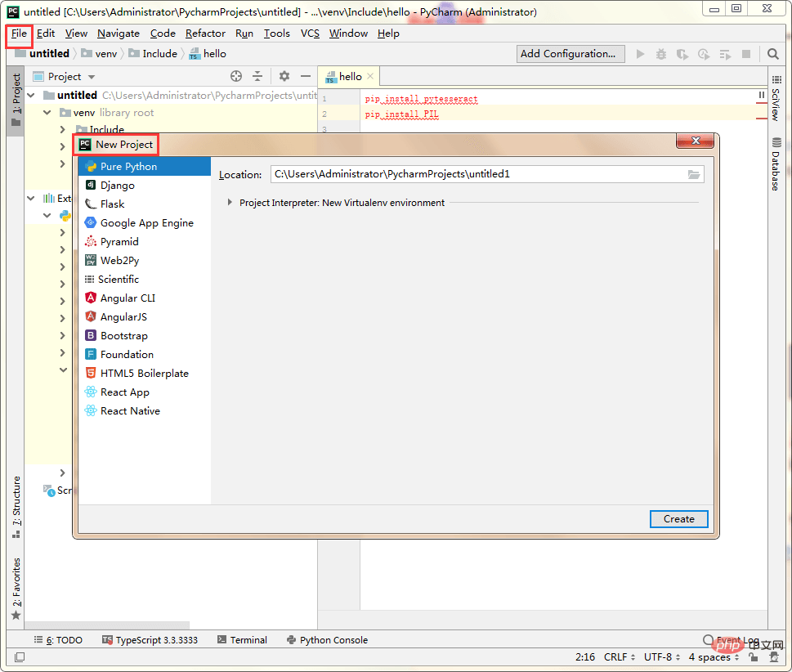
Task: Change UTF-8 file encoding in status bar
Action: point(662,656)
